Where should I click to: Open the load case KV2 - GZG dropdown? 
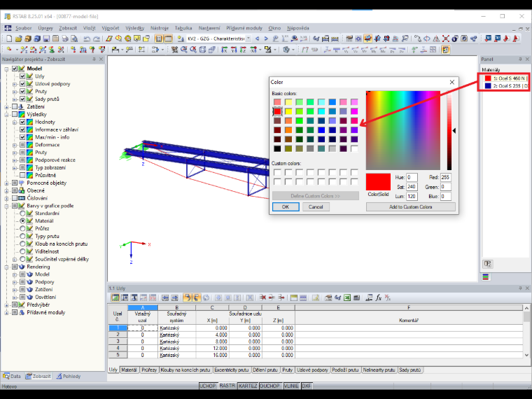click(x=248, y=38)
